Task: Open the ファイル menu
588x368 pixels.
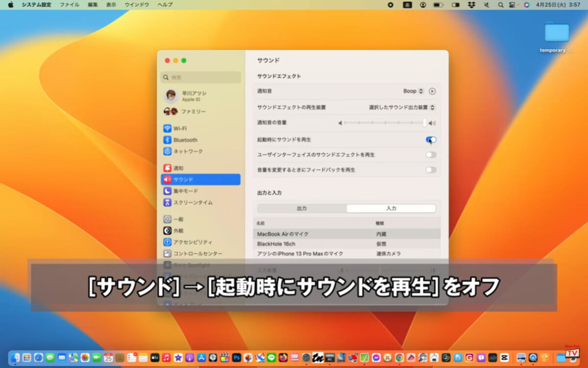Action: (x=70, y=5)
